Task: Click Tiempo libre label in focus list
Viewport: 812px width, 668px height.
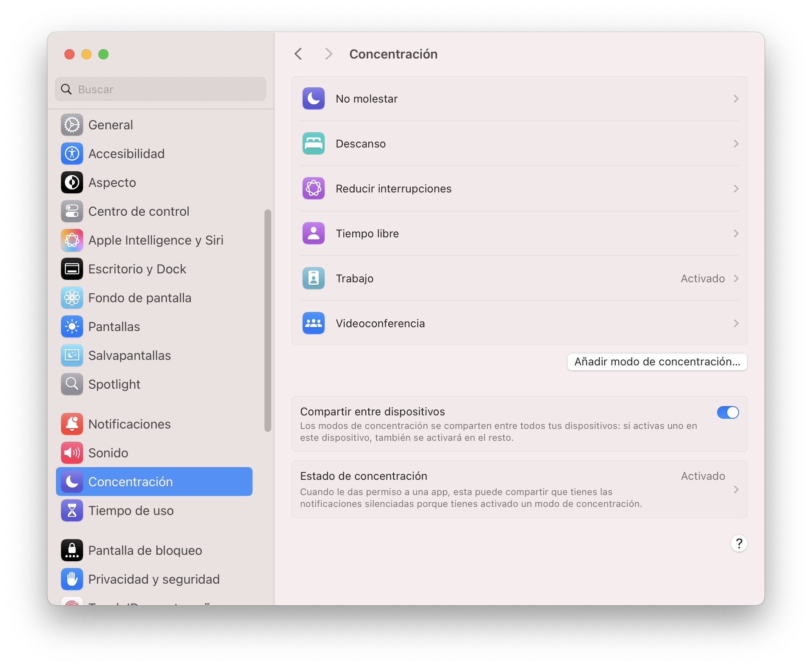Action: click(367, 234)
